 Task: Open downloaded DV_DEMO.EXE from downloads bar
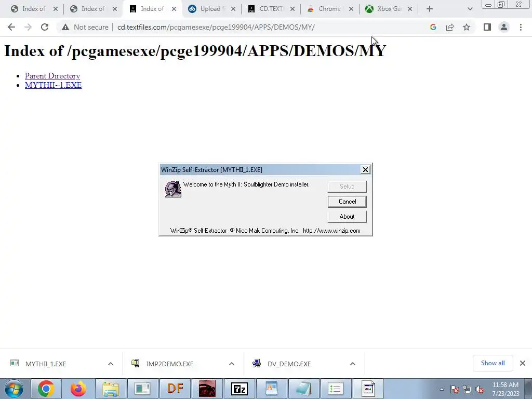tap(289, 364)
